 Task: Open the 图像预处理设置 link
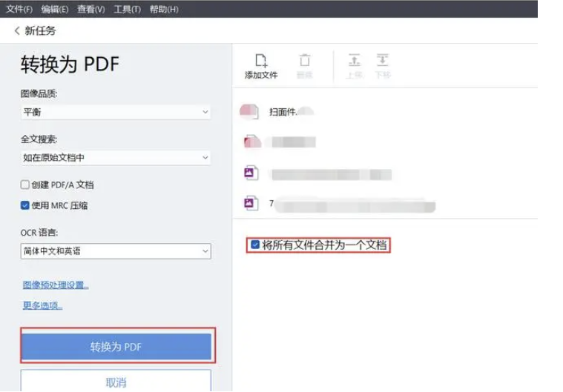pyautogui.click(x=56, y=285)
